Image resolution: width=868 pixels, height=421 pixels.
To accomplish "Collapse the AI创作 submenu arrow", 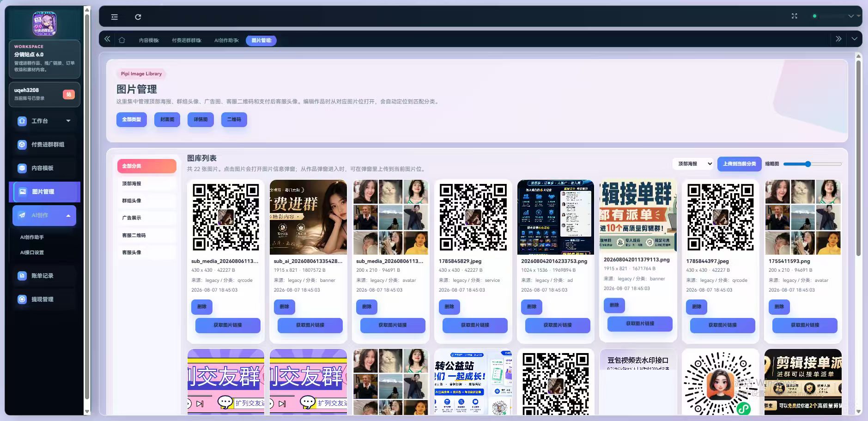I will (x=68, y=216).
